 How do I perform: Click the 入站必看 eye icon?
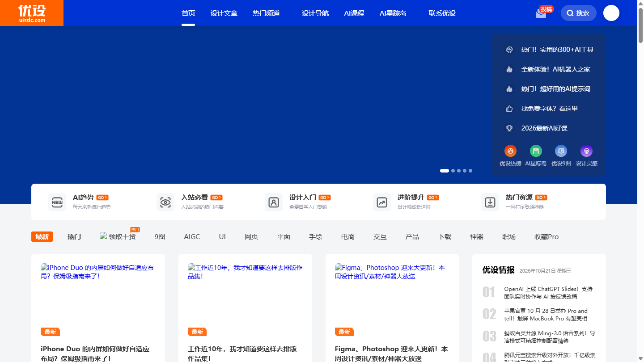(x=165, y=202)
